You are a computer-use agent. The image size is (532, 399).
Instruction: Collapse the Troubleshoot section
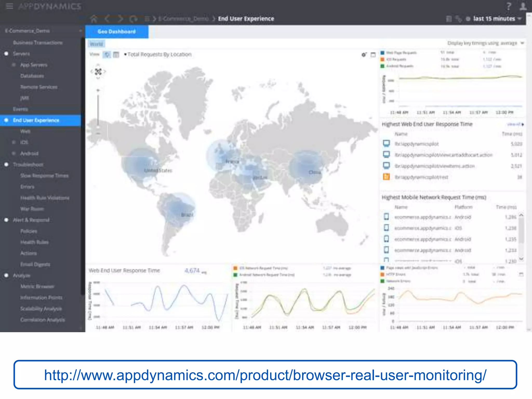[6, 165]
